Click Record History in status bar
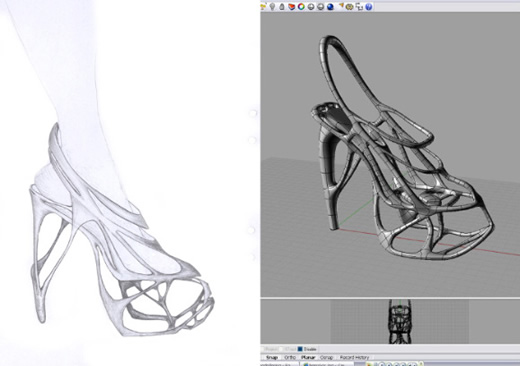 pyautogui.click(x=354, y=357)
